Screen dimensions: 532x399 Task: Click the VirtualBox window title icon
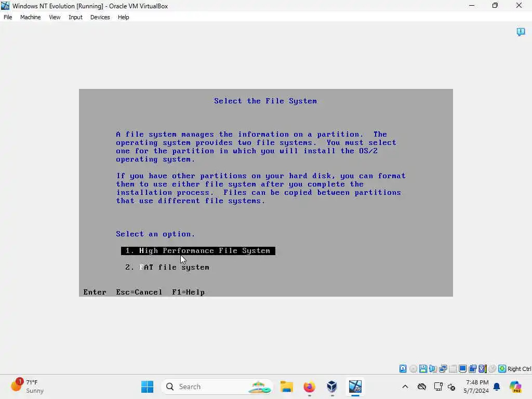tap(5, 6)
